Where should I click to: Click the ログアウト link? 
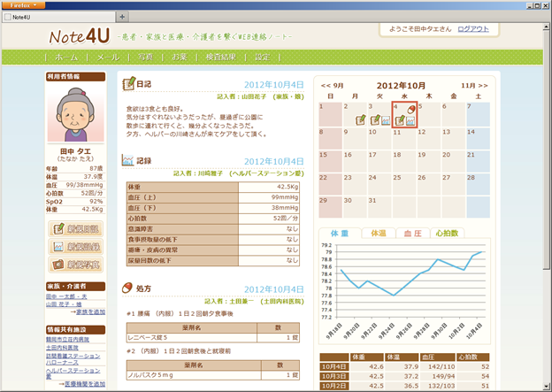472,29
